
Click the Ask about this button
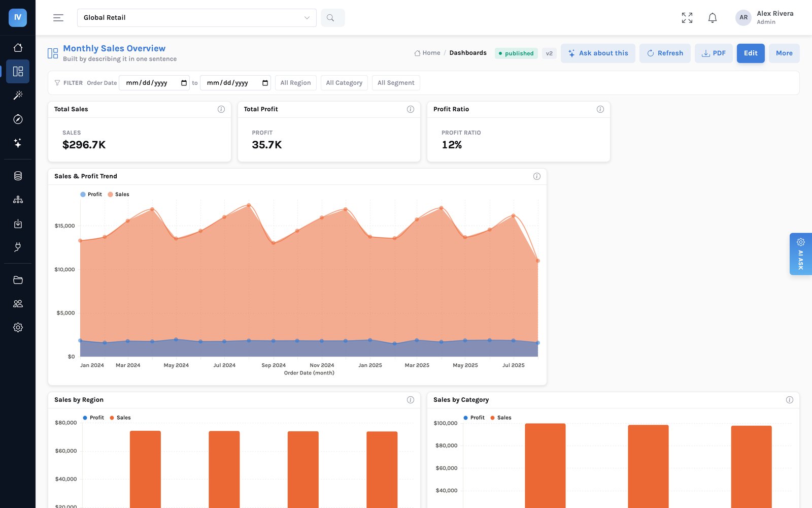[598, 53]
